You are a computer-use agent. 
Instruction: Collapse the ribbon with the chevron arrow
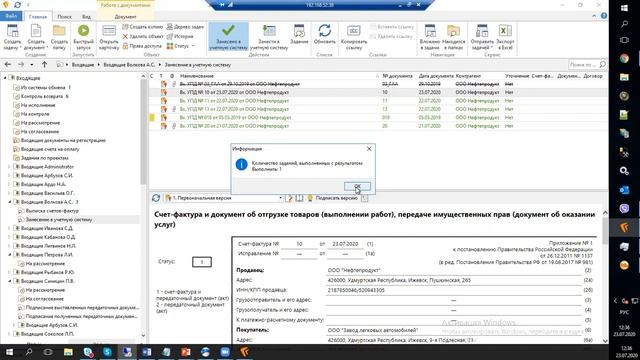click(594, 16)
